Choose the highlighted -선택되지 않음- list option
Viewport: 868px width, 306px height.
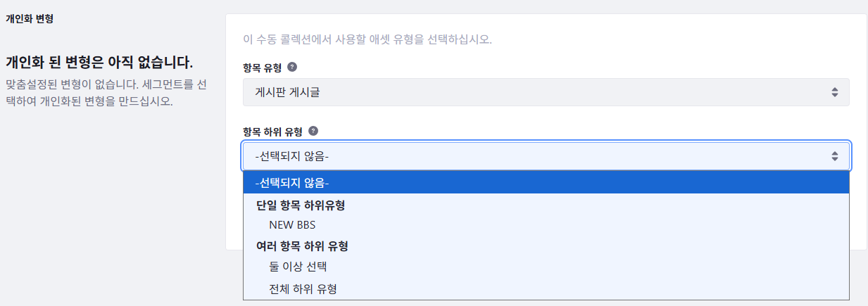tap(546, 183)
